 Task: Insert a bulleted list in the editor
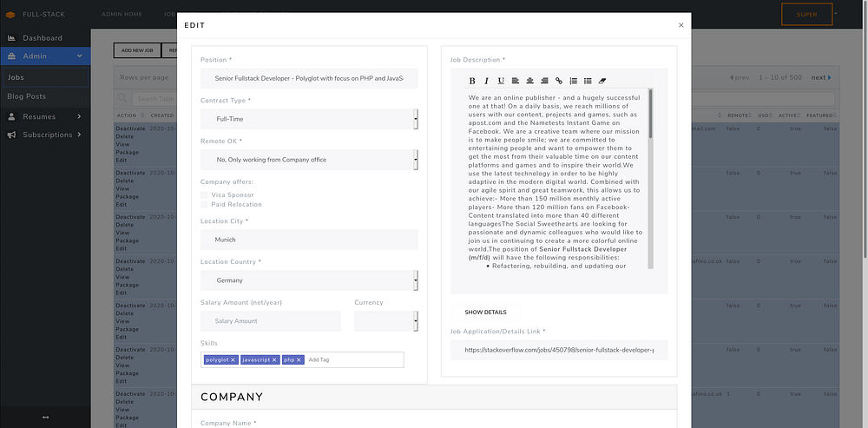pos(588,81)
